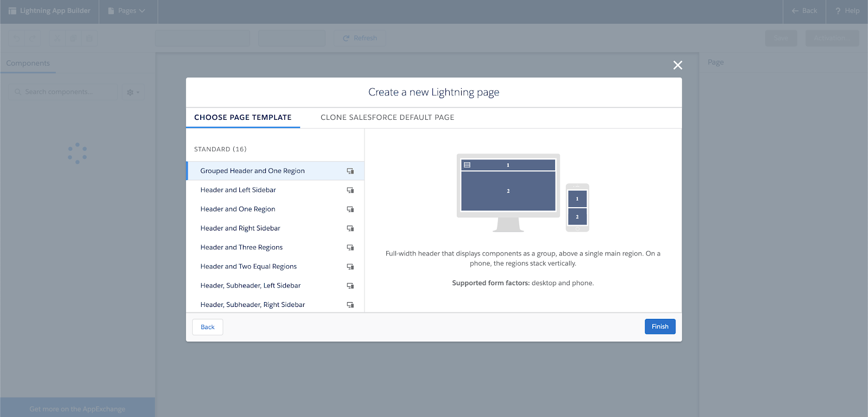Open the Pages dropdown in header

tap(127, 11)
